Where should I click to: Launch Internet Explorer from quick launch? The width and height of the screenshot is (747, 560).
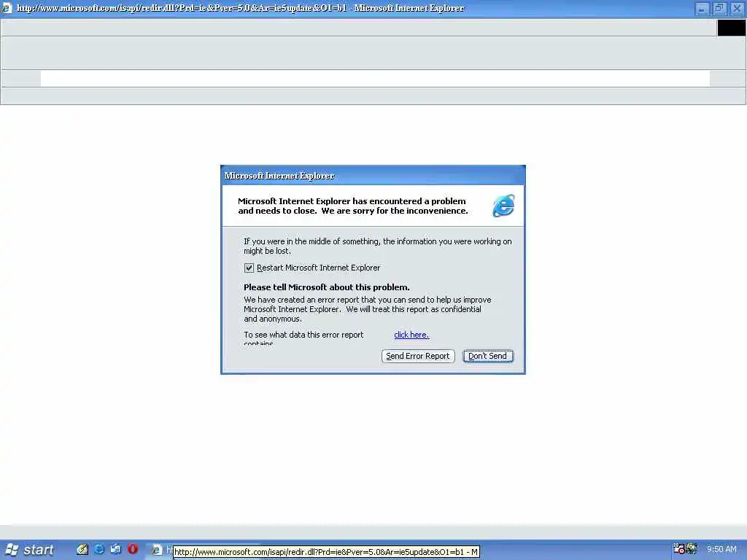coord(99,549)
